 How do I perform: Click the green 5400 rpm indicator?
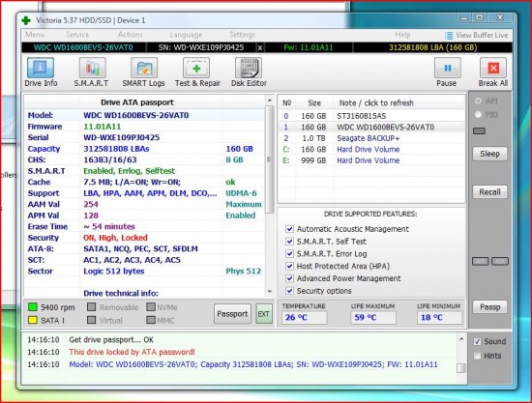pyautogui.click(x=33, y=307)
